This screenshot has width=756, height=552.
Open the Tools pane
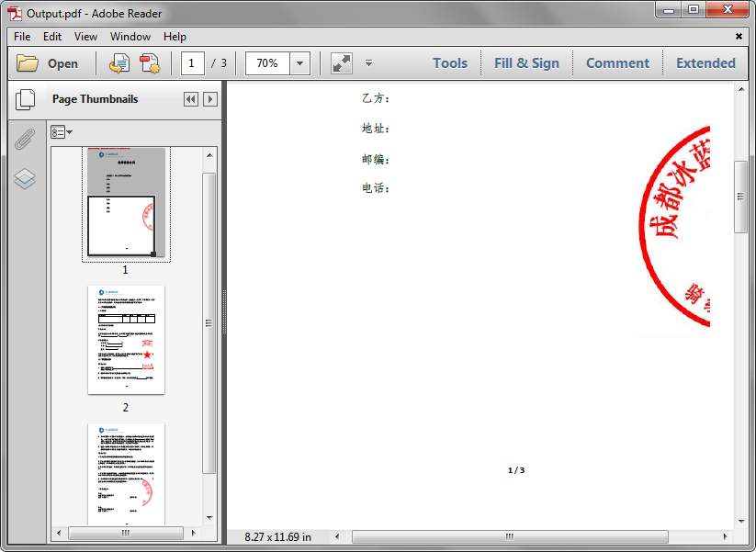point(449,62)
